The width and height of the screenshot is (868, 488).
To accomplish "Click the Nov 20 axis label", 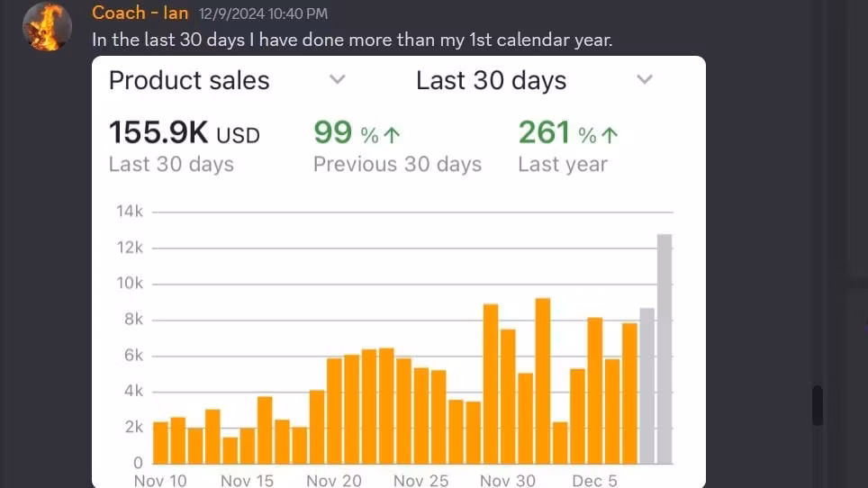I will pyautogui.click(x=334, y=480).
